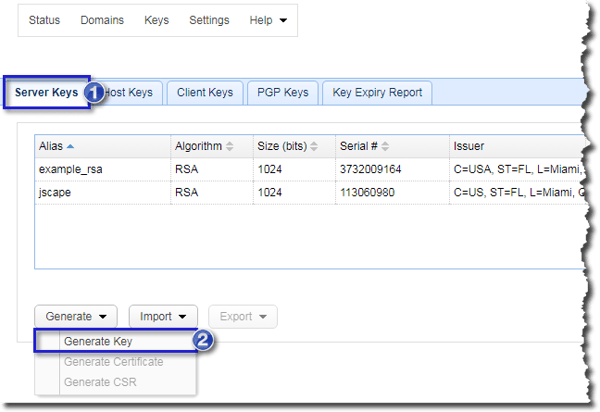This screenshot has width=600, height=412.
Task: Choose Generate Key from the menu
Action: 115,341
